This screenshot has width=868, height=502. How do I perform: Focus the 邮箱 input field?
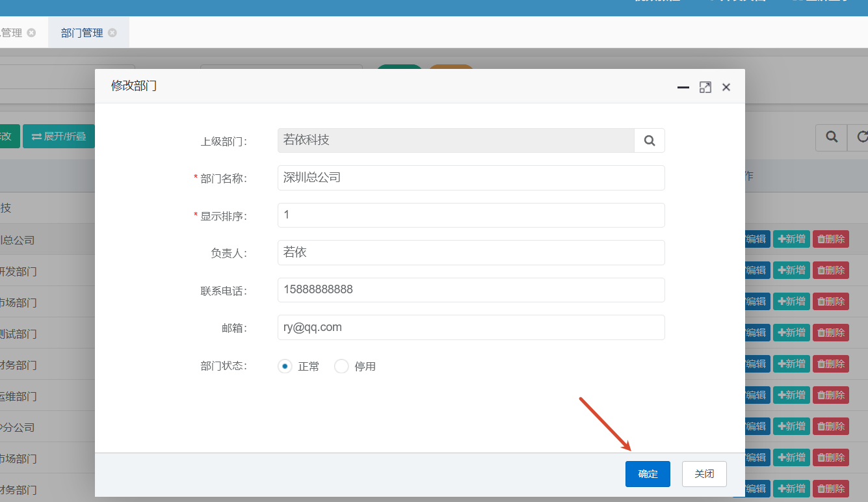tap(471, 327)
